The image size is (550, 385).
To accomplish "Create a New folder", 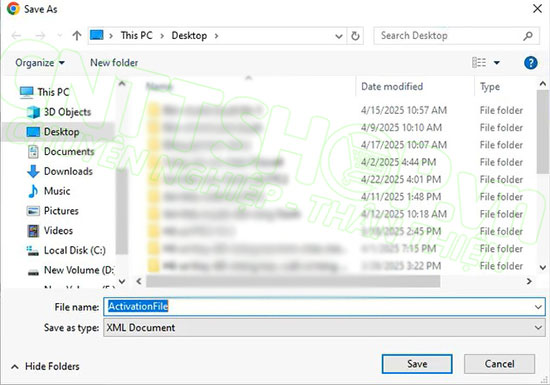I will pyautogui.click(x=114, y=62).
